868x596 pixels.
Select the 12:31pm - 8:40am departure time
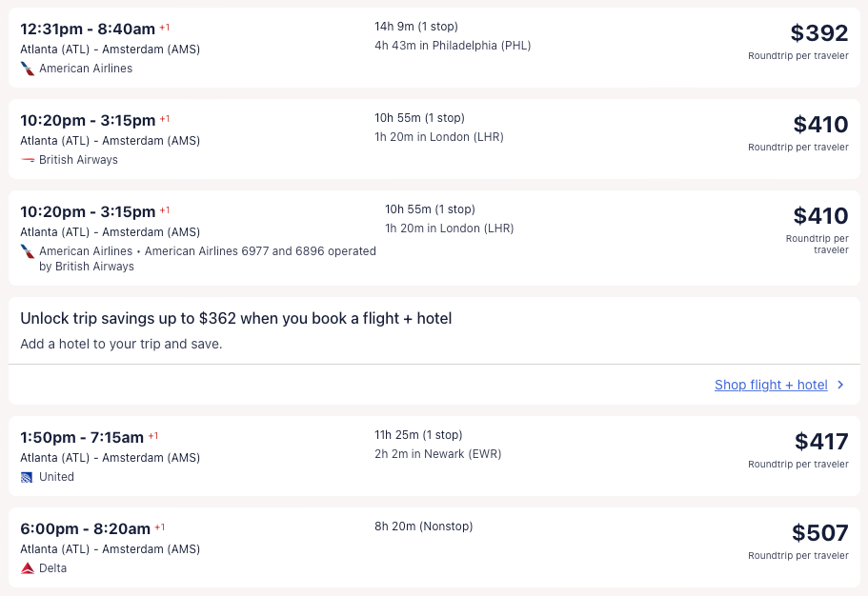(x=88, y=29)
